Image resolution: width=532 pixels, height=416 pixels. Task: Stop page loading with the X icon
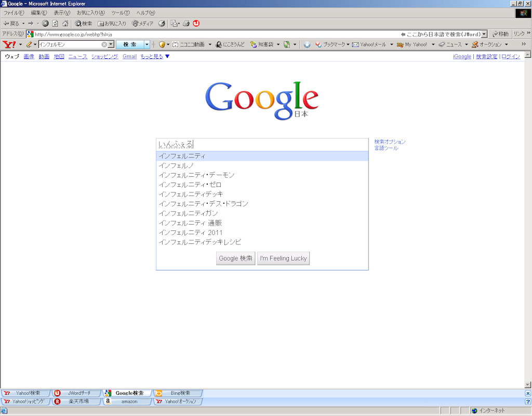tap(45, 23)
